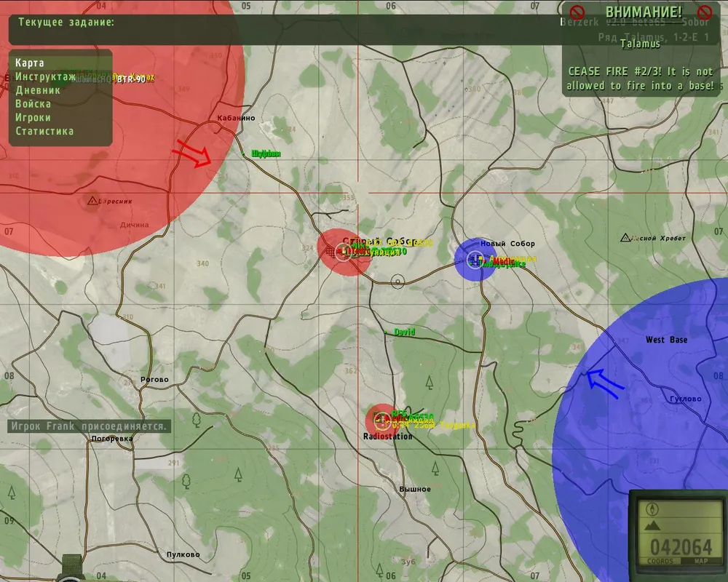
Task: Click the Текущее задание header text
Action: [66, 22]
